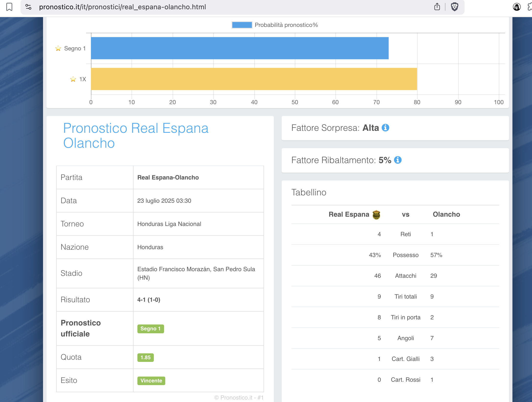Viewport: 532px width, 402px height.
Task: Click the 46 attacks value for Real Espana
Action: click(x=377, y=276)
